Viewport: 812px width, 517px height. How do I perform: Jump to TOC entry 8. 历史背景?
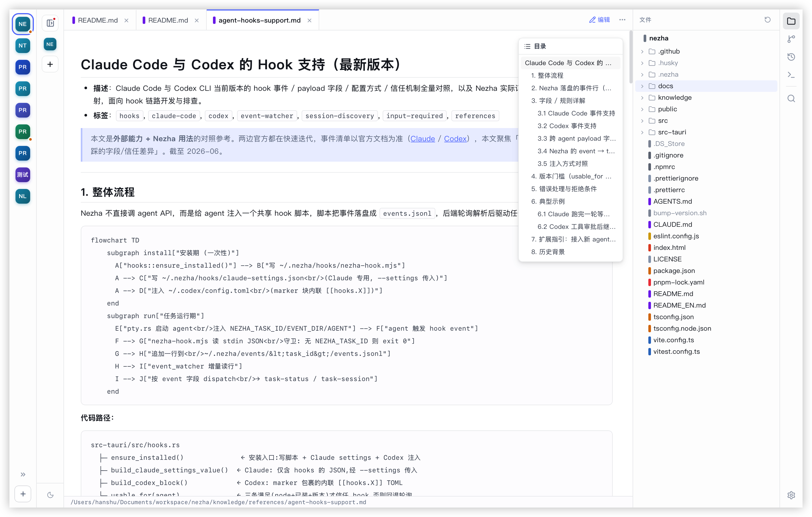click(x=570, y=252)
